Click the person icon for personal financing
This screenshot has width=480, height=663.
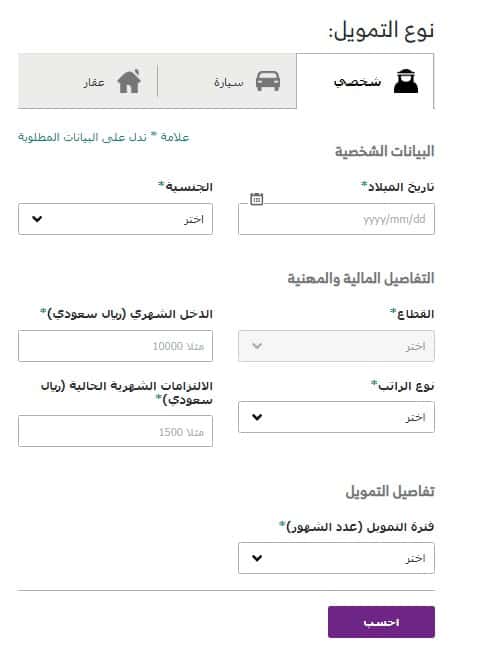(x=406, y=81)
